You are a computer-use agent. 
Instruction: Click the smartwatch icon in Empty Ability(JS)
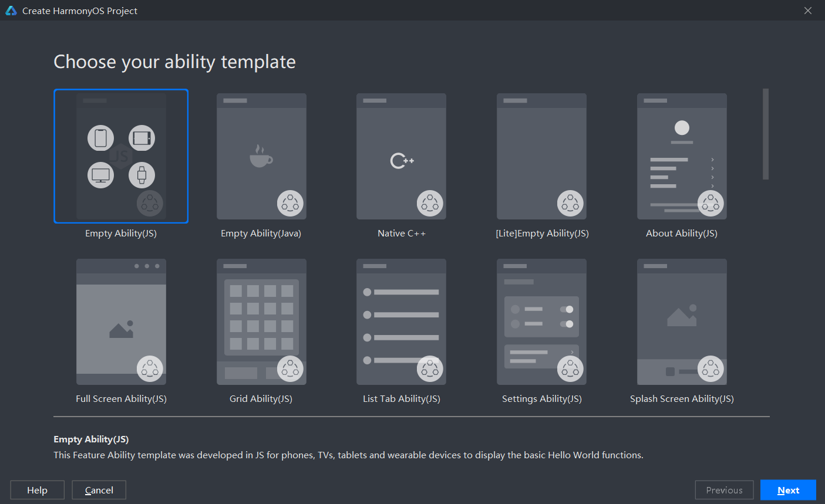[x=142, y=175]
